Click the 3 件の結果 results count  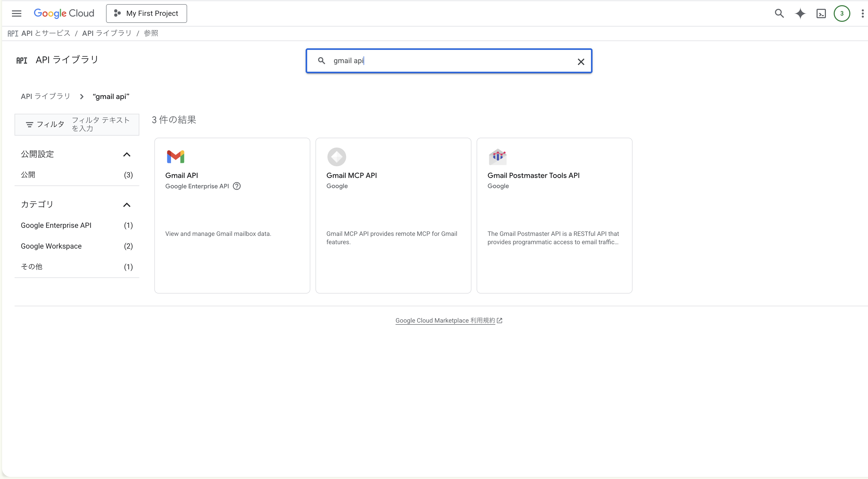[x=174, y=120]
